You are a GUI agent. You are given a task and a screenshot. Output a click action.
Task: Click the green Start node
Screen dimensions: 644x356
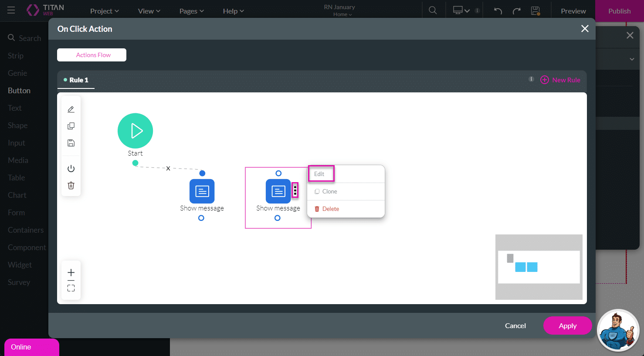(x=135, y=131)
